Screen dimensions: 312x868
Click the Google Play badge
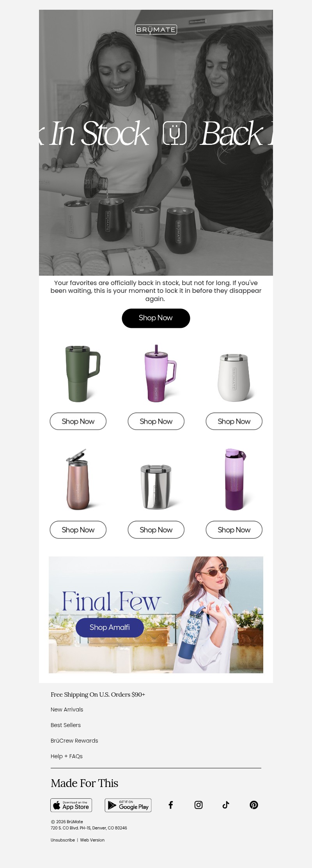click(128, 805)
